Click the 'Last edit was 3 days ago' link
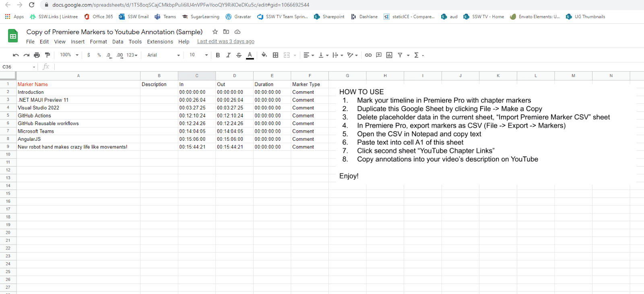The width and height of the screenshot is (644, 294). (225, 41)
